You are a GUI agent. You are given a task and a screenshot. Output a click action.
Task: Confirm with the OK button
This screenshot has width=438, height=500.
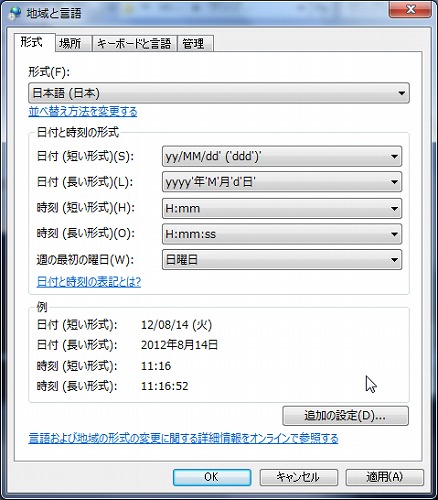(212, 477)
